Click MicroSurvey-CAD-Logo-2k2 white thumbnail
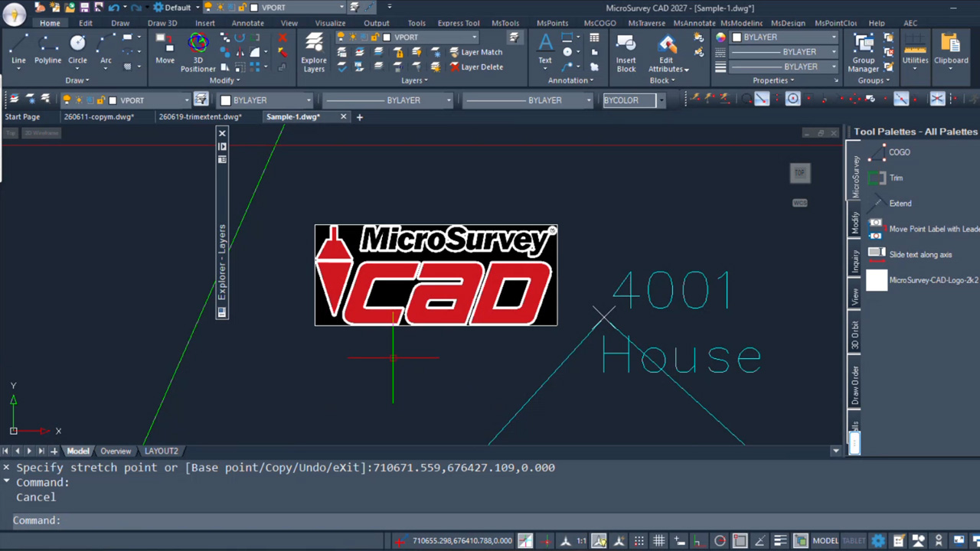Image resolution: width=980 pixels, height=551 pixels. tap(877, 280)
